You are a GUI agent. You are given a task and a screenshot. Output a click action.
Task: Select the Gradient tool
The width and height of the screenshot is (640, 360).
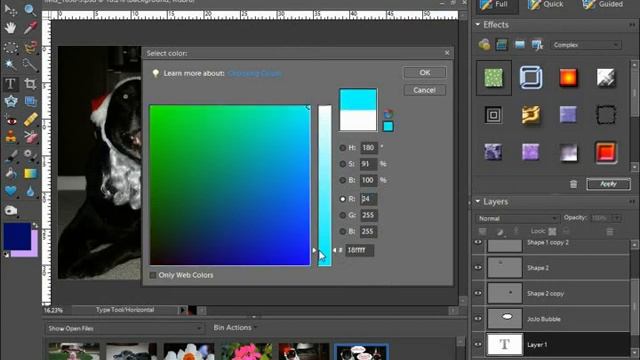30,174
